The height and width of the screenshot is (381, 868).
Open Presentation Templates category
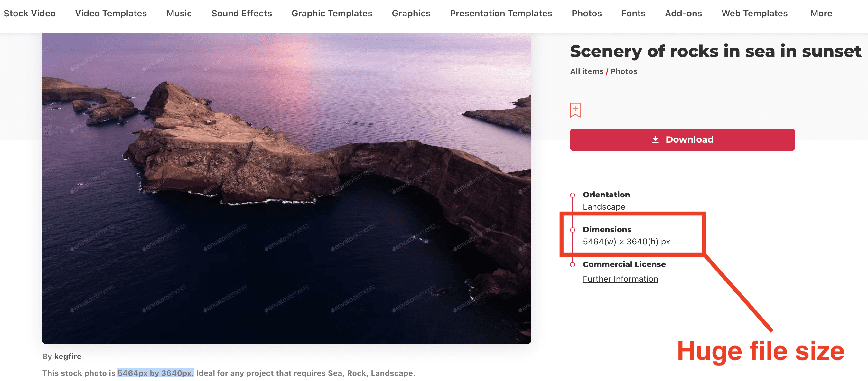coord(501,14)
